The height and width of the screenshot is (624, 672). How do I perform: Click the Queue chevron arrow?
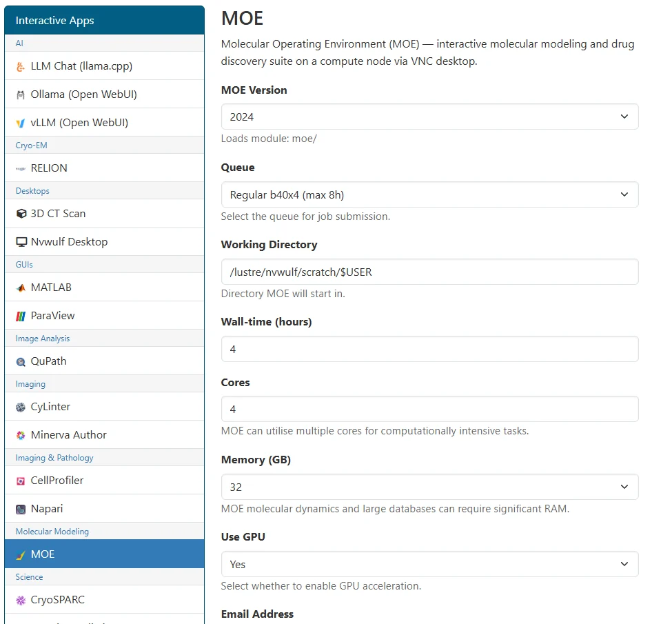[x=624, y=194]
